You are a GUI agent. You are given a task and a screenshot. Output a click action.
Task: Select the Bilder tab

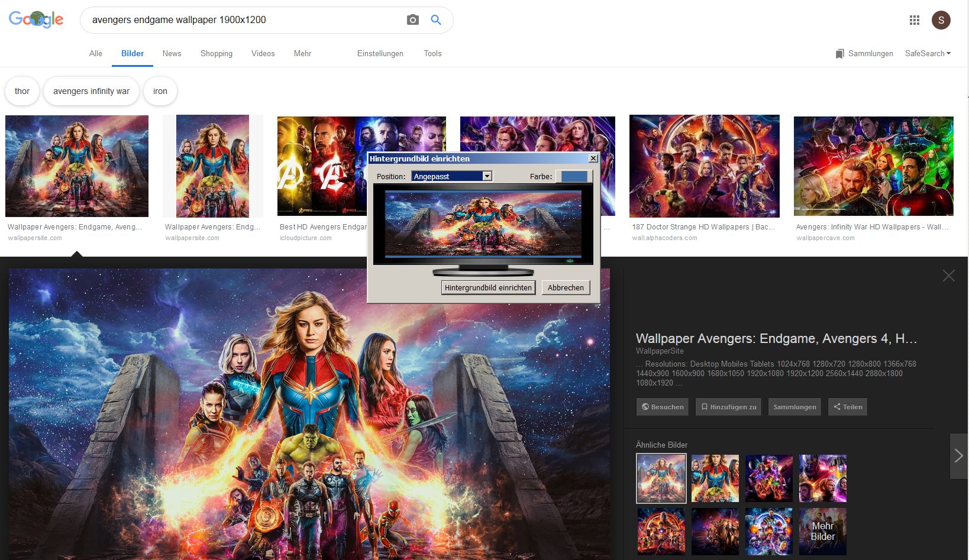click(x=133, y=53)
